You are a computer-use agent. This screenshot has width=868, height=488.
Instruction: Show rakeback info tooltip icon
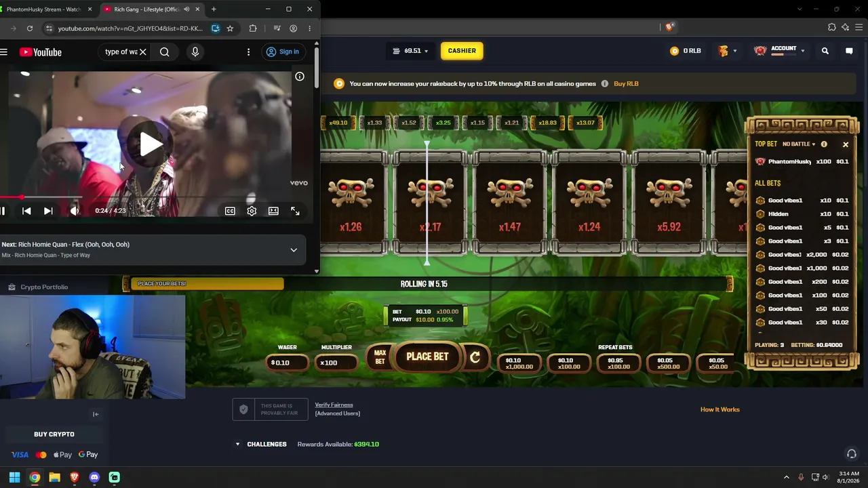[x=604, y=84]
